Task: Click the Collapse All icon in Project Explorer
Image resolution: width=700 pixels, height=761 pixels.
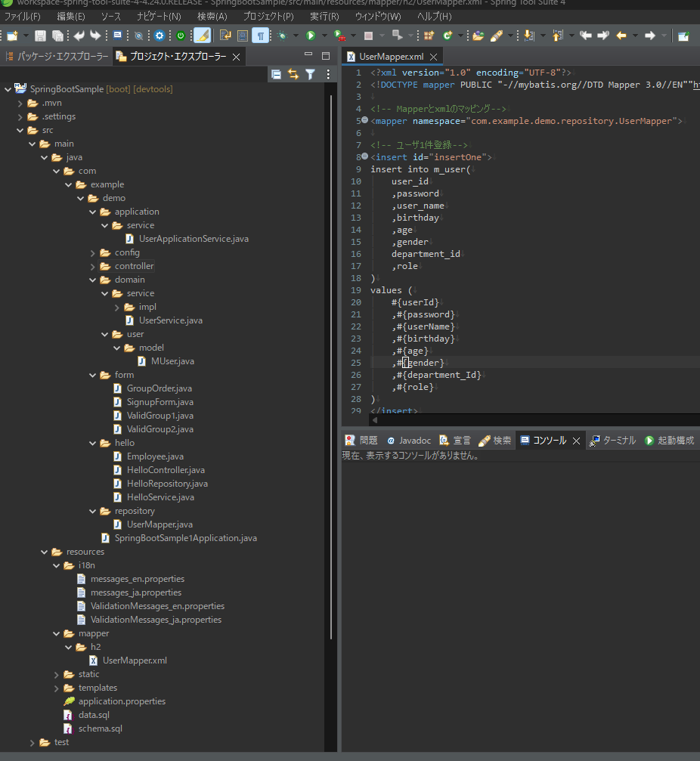Action: tap(276, 74)
